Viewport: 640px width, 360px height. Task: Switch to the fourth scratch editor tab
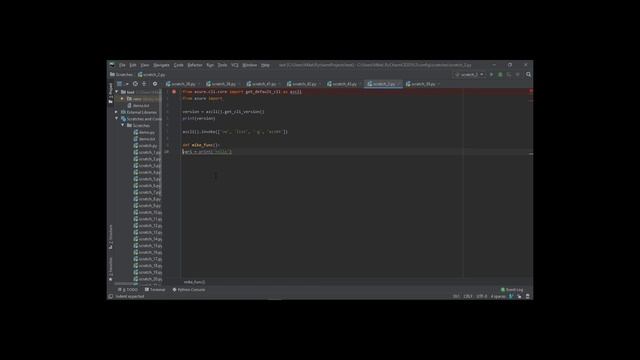(303, 84)
